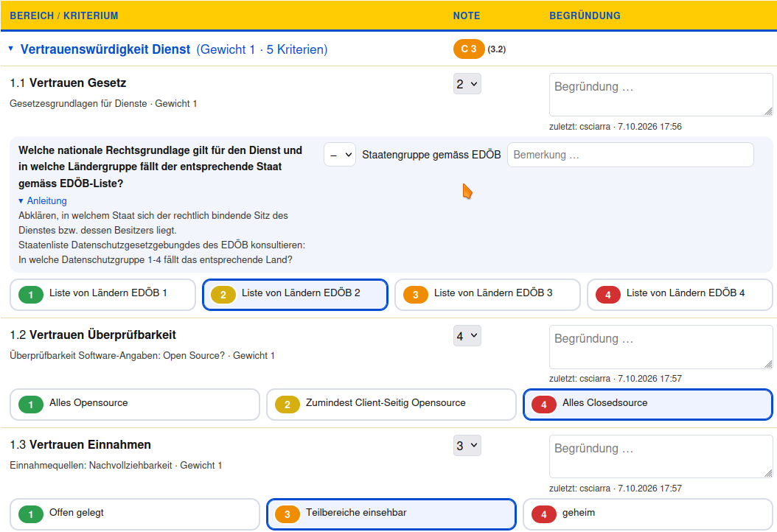This screenshot has width=777, height=532.
Task: Click the average score (3.2) text
Action: [x=497, y=49]
